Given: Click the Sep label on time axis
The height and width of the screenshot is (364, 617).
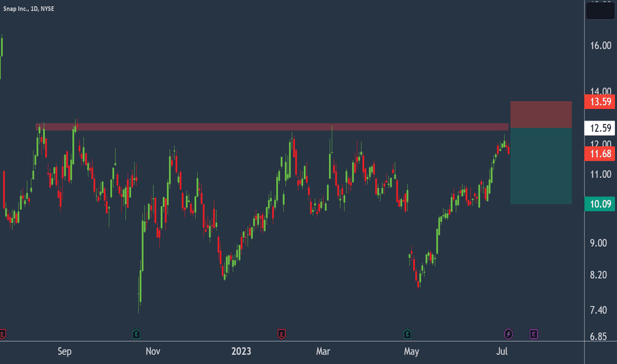Looking at the screenshot, I should (64, 351).
